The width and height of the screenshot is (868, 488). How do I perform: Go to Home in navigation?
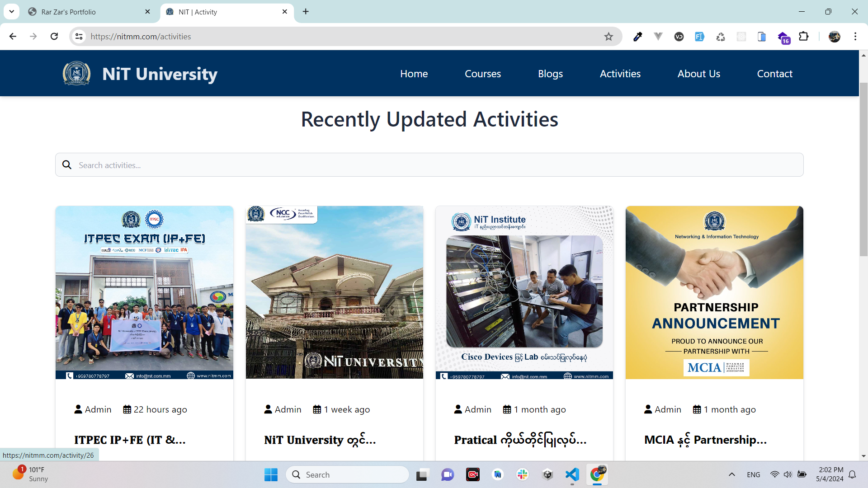pos(414,74)
